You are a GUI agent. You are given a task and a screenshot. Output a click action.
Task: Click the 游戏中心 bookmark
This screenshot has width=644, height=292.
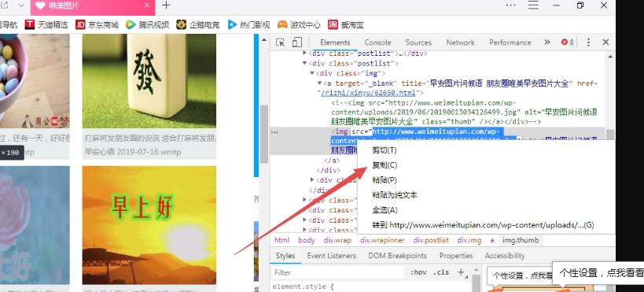299,24
